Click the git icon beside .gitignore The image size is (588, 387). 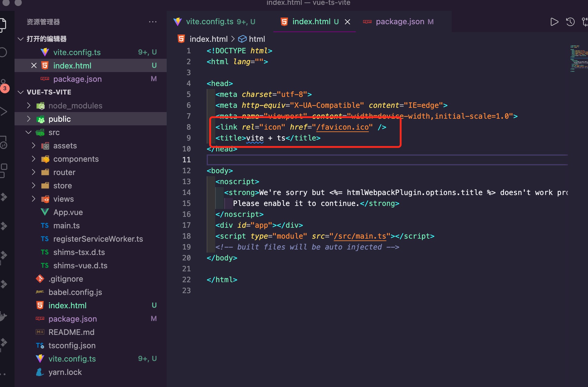(x=40, y=279)
